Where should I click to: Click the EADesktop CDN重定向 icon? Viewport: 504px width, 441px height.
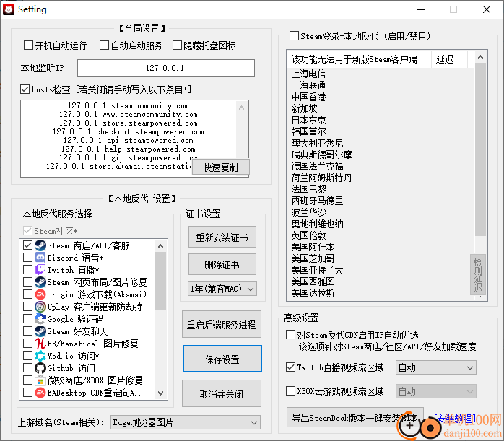(x=40, y=393)
